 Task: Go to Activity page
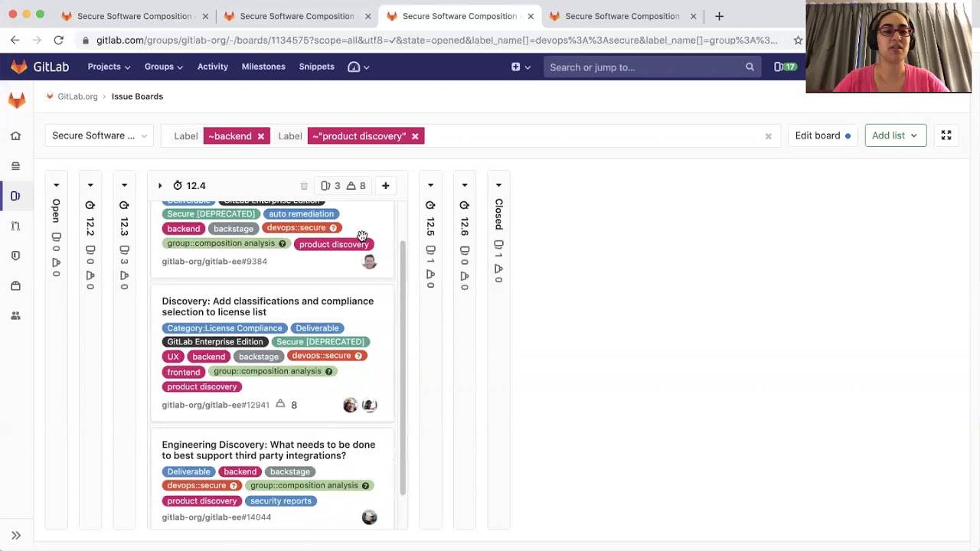[213, 67]
